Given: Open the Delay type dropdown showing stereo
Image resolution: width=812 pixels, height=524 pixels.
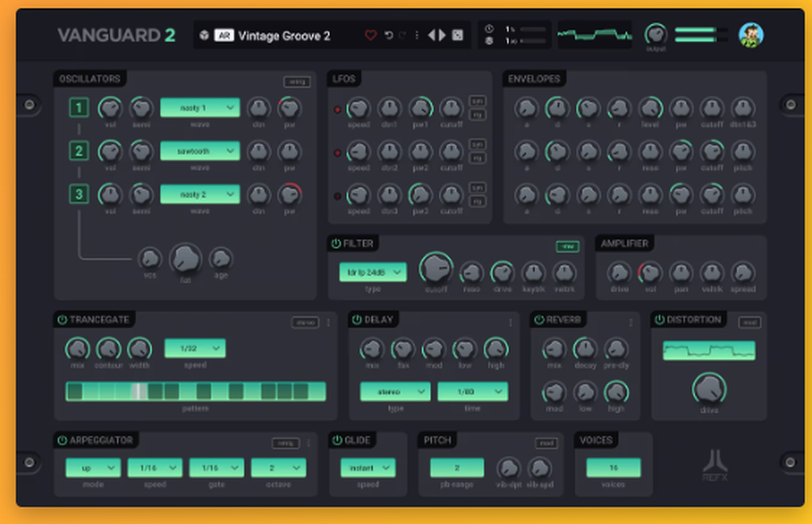Looking at the screenshot, I should tap(395, 392).
